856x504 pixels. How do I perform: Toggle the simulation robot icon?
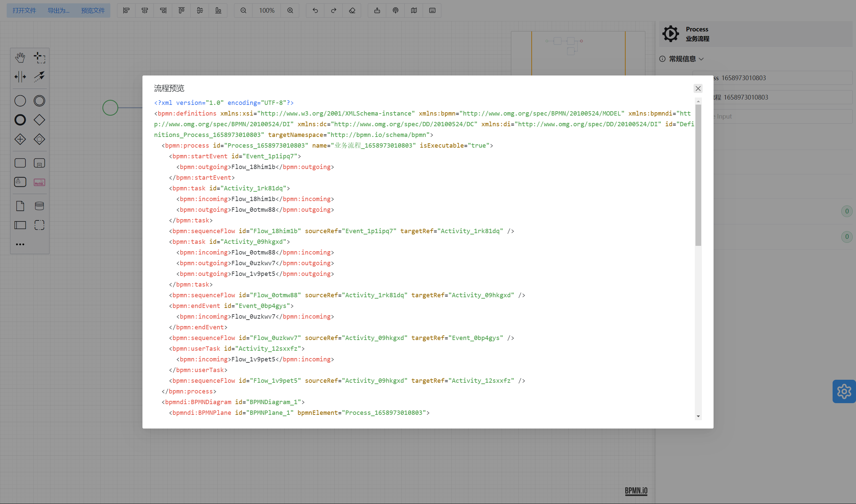[377, 11]
